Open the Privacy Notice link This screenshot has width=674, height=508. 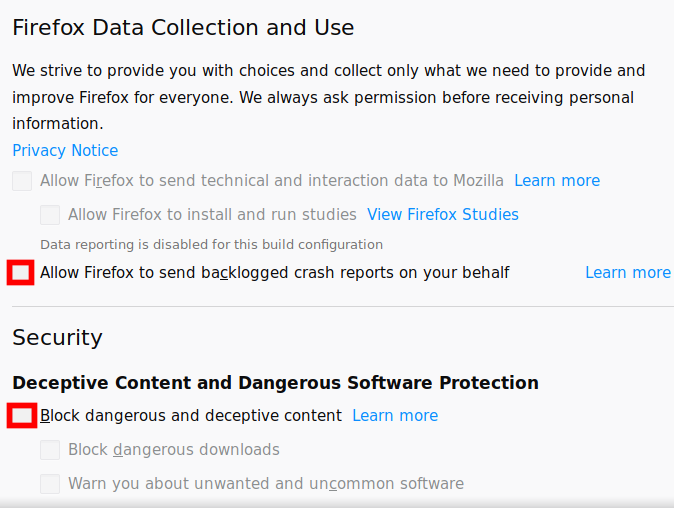pyautogui.click(x=65, y=151)
